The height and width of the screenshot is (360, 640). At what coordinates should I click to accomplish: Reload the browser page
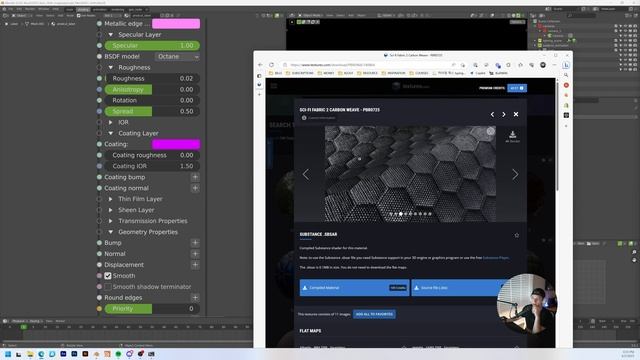coord(271,65)
